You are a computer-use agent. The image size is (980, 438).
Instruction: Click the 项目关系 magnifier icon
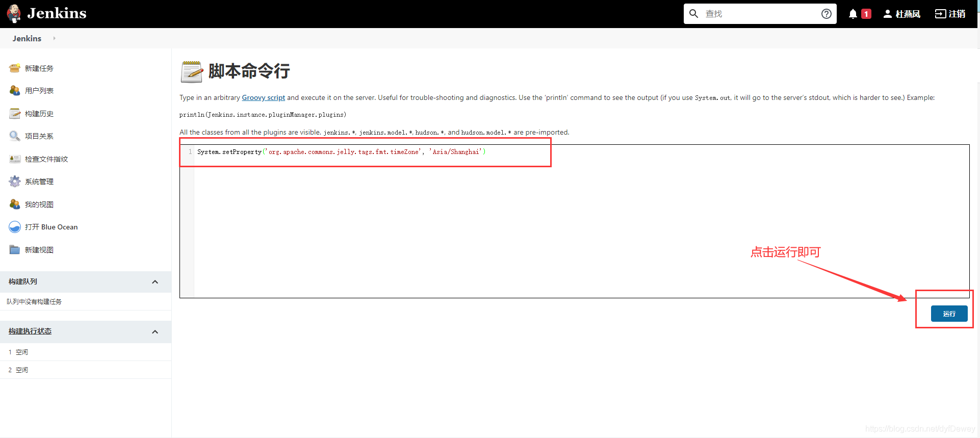tap(15, 136)
